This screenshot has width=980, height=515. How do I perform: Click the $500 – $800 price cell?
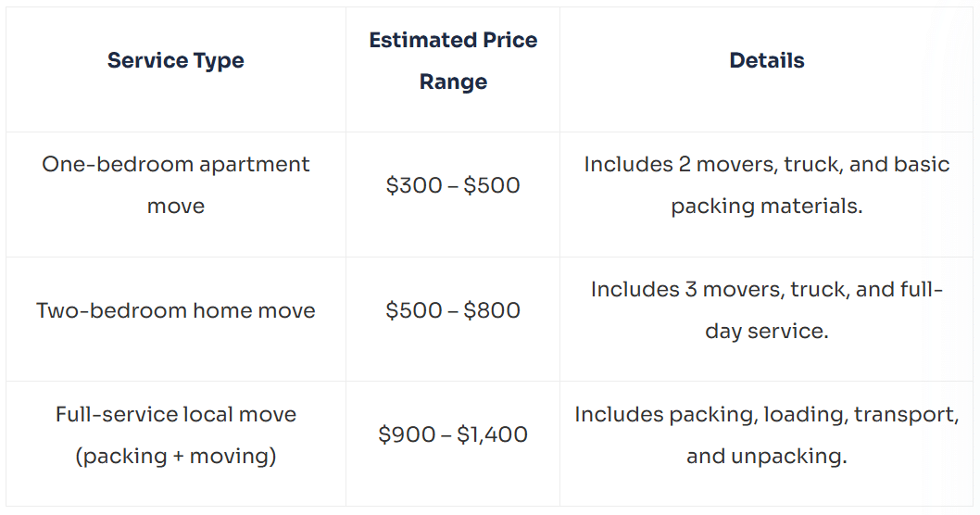453,310
